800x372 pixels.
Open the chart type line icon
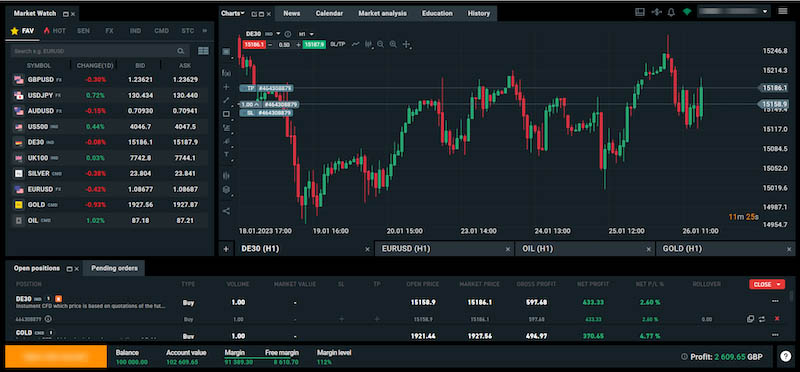(x=356, y=44)
